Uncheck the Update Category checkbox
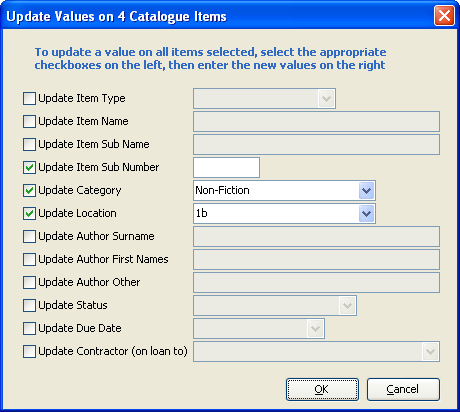Viewport: 460px width, 412px height. click(29, 190)
